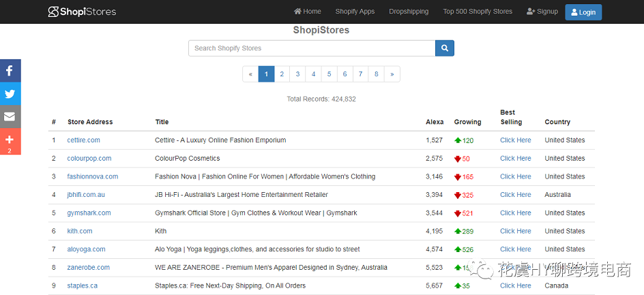644x295 pixels.
Task: Click the Twitter share icon
Action: (10, 94)
